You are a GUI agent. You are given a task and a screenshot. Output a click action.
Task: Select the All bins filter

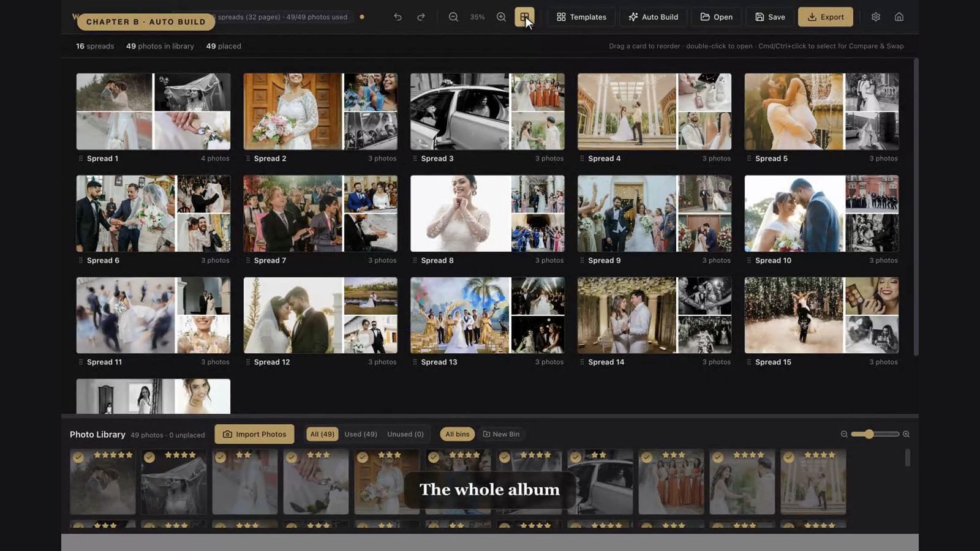coord(458,434)
